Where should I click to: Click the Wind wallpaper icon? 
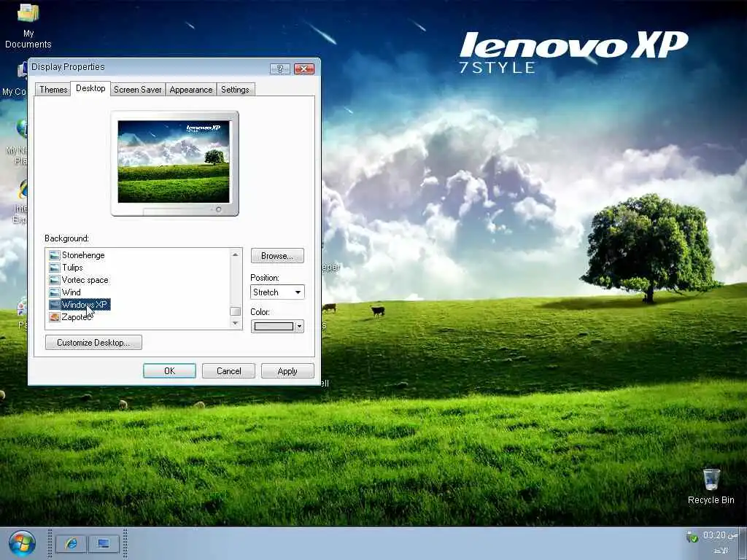tap(55, 292)
